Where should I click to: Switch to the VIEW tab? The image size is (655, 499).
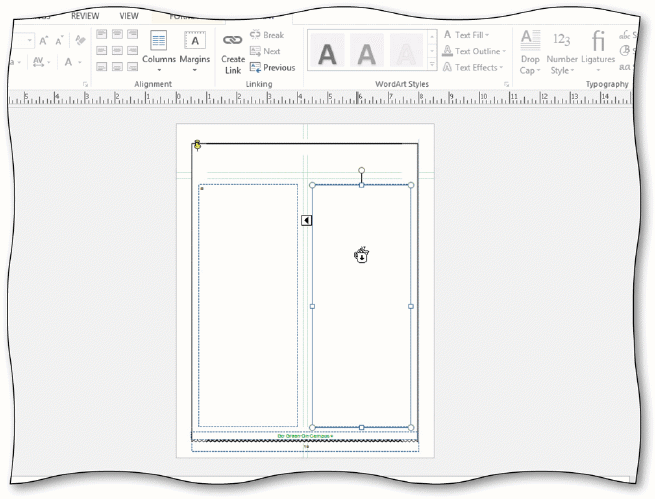coord(129,16)
